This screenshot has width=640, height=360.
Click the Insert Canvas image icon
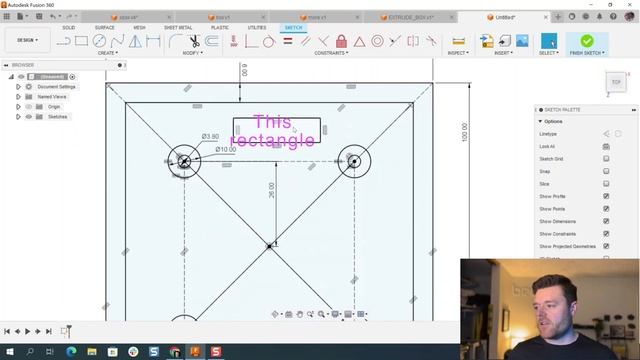522,41
